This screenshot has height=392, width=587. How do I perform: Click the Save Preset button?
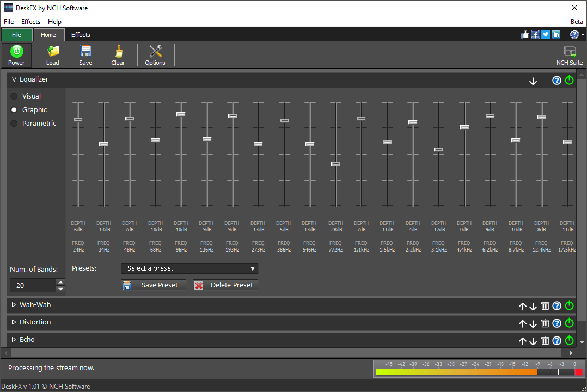click(x=153, y=285)
